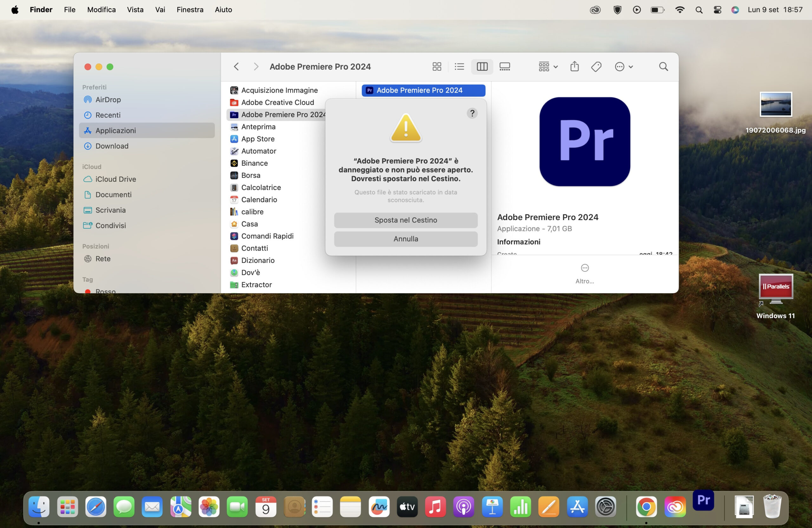The height and width of the screenshot is (528, 812).
Task: Select 19072006068.jpg on the desktop
Action: 776,113
